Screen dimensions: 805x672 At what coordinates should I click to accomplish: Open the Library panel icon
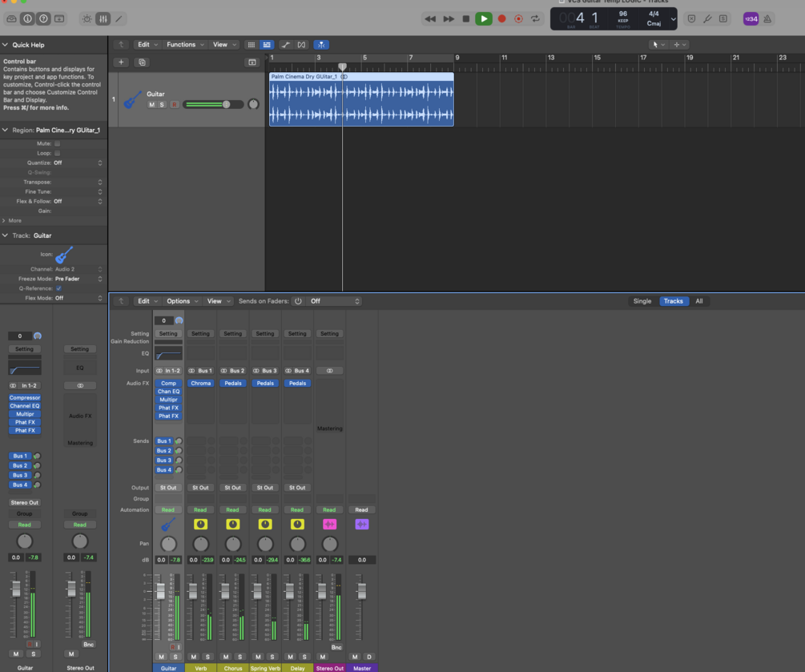[11, 19]
